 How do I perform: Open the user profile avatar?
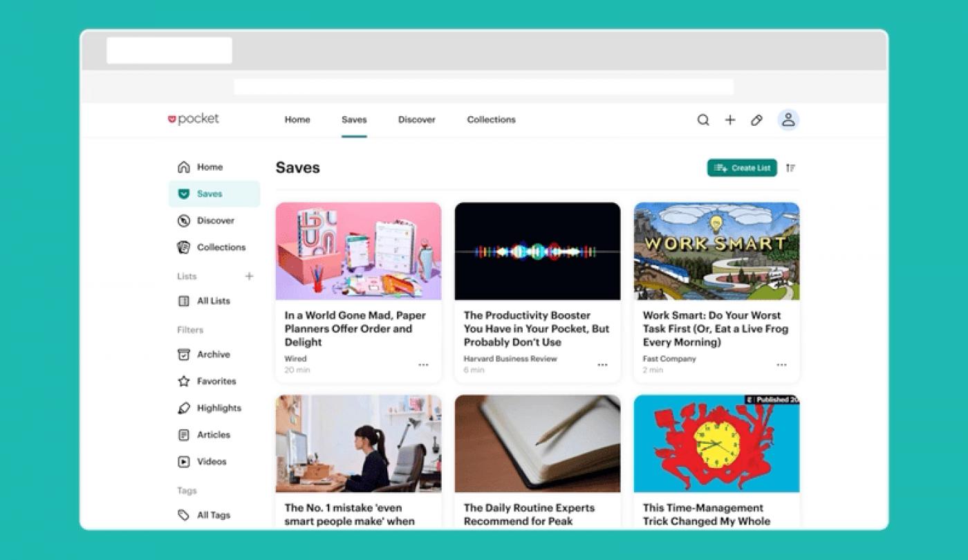point(788,120)
